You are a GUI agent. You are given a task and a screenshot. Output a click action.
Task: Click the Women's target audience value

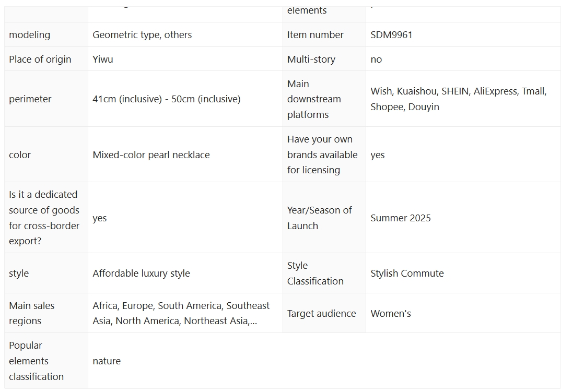[391, 314]
